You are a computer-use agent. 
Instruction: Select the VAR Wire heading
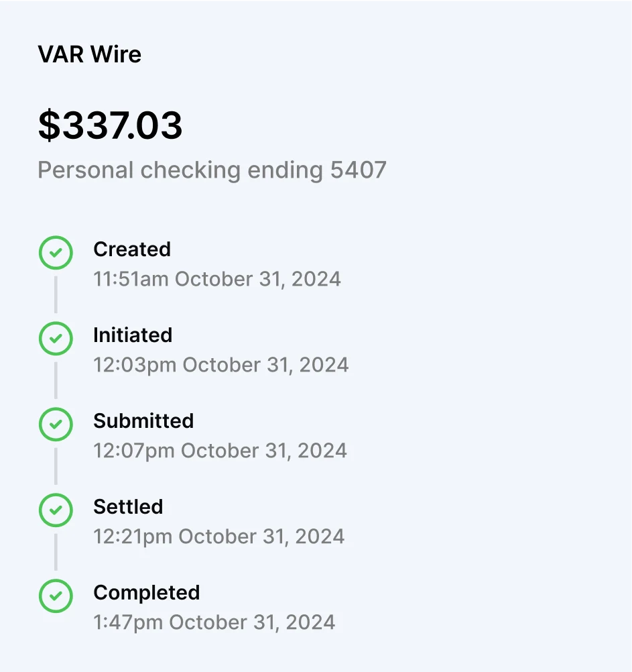point(90,54)
